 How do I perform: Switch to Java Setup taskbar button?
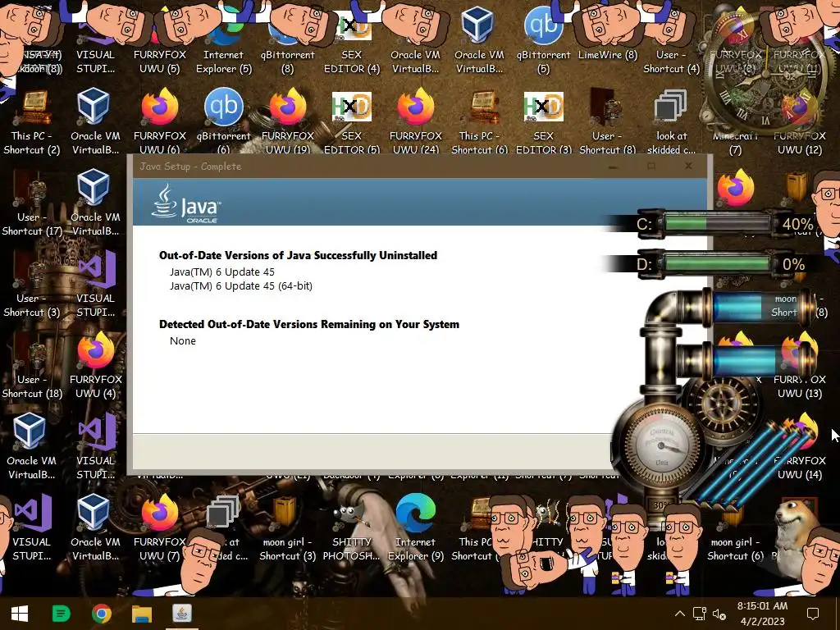pos(182,614)
